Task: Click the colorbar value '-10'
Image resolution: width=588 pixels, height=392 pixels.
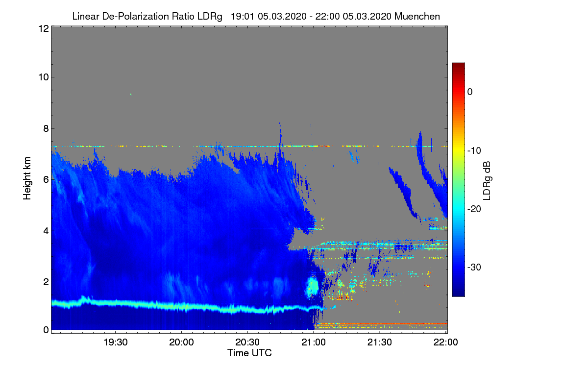Action: pos(475,150)
